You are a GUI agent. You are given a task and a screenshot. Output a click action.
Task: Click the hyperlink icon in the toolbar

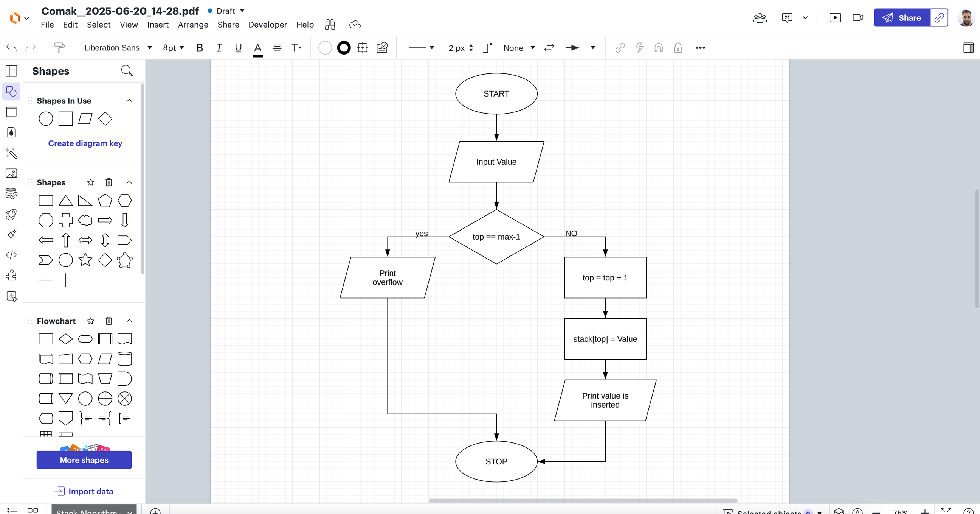click(620, 48)
